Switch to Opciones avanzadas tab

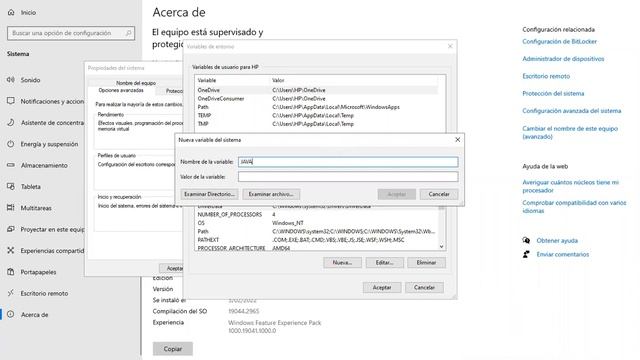(121, 90)
